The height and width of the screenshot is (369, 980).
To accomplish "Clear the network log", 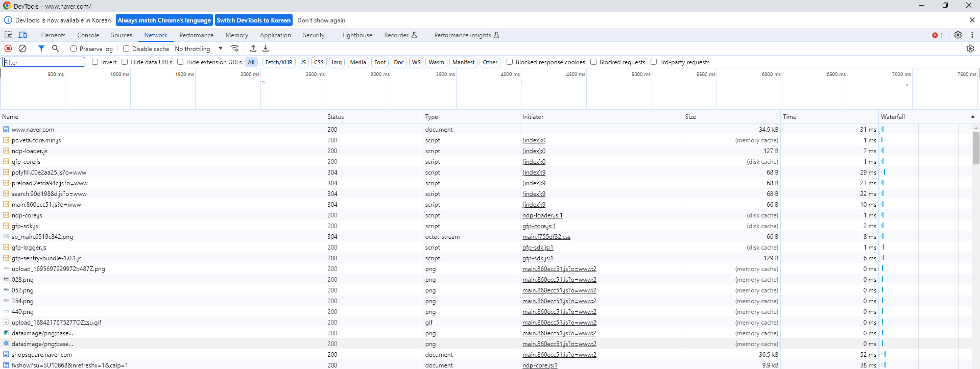I will [x=22, y=48].
